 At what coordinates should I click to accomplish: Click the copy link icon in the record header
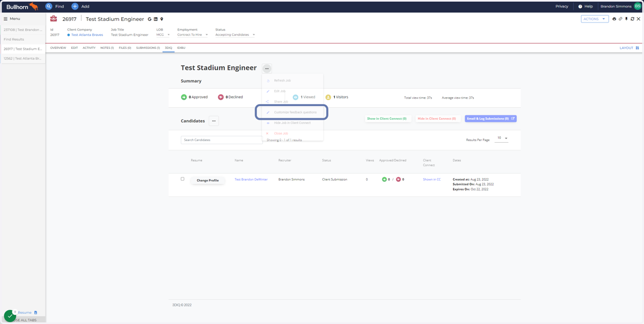click(620, 19)
